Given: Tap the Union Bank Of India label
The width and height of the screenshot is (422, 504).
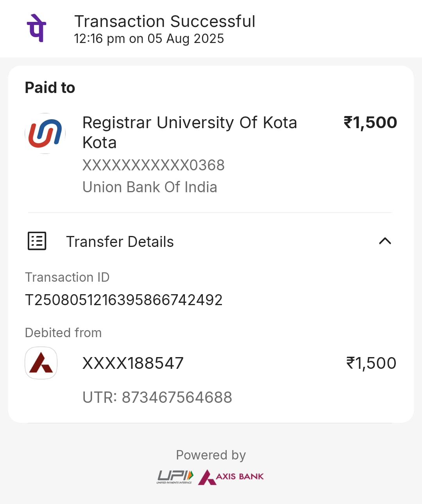Looking at the screenshot, I should [150, 187].
